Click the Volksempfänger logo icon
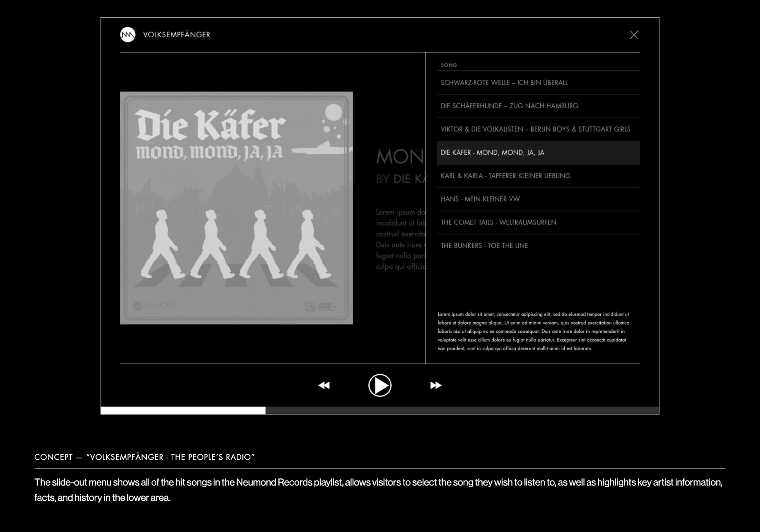Screen dimensions: 760x532 pos(128,35)
